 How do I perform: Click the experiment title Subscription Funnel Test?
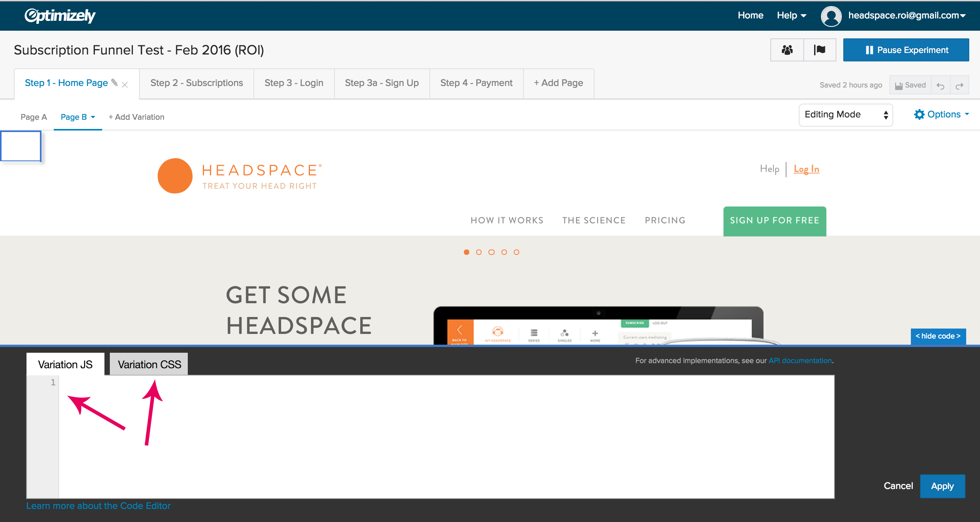139,50
